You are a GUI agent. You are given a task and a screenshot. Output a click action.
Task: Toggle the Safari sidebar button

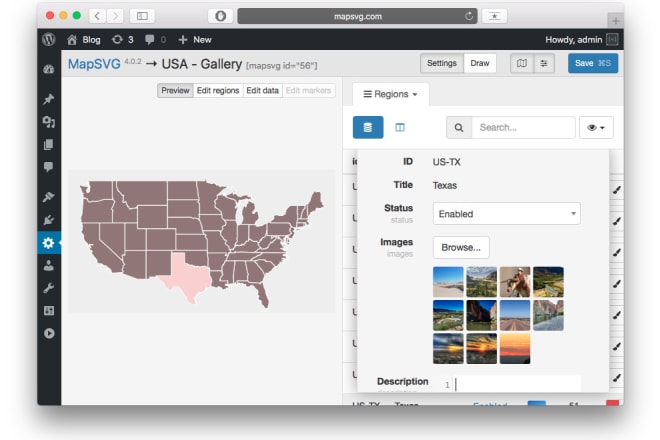(142, 16)
